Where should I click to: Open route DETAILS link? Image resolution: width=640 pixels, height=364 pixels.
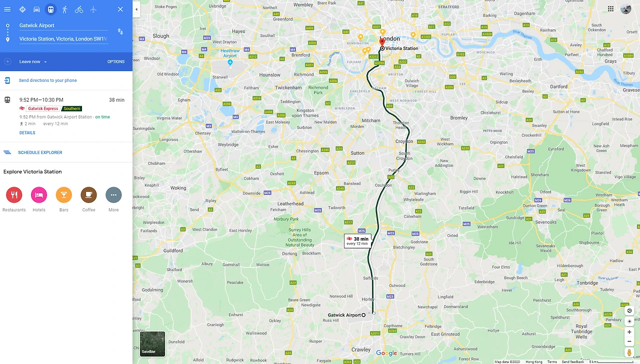coord(27,133)
